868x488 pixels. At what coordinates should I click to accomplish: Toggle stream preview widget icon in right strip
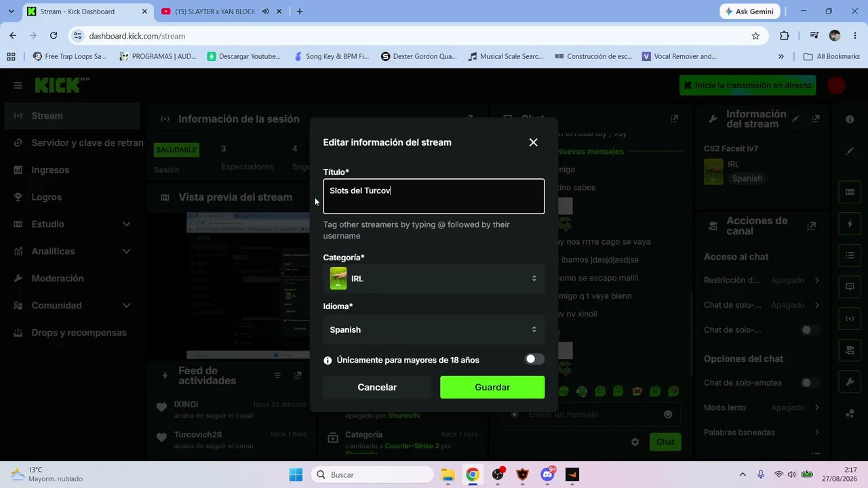pos(850,192)
